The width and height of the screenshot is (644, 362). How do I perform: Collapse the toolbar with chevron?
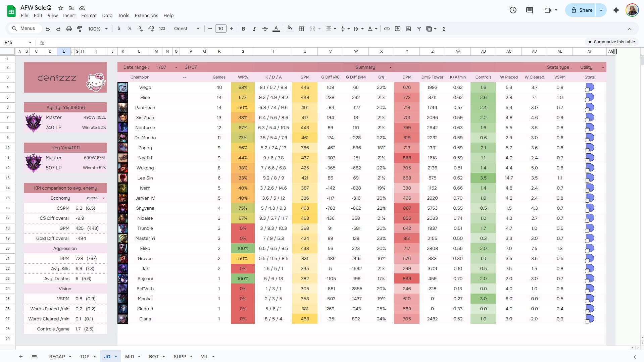tap(630, 29)
